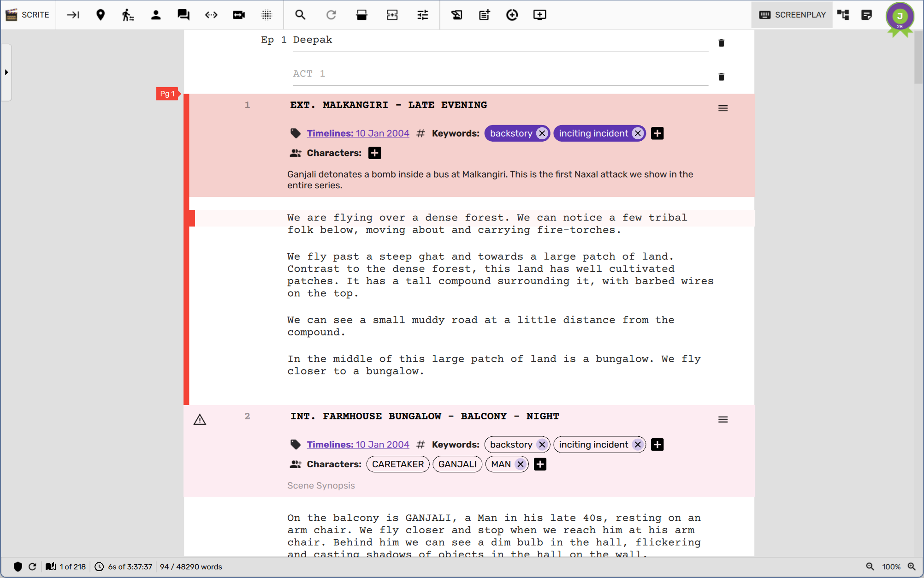Screen dimensions: 924x578
Task: Open the SCRITE main menu
Action: pos(28,15)
